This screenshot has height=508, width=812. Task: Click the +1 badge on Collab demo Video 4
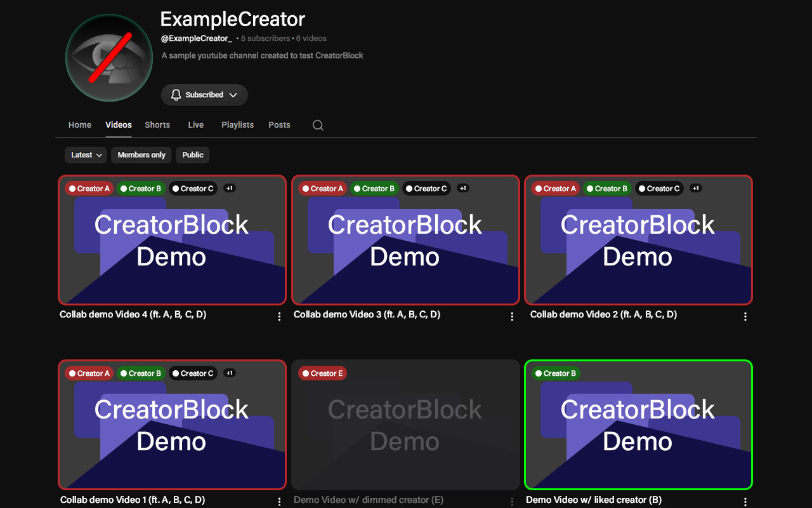230,188
